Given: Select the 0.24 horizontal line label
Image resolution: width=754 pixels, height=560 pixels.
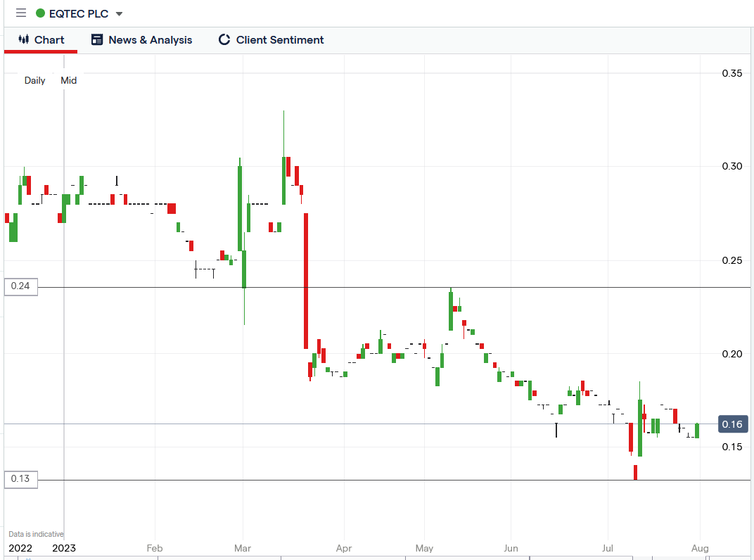Looking at the screenshot, I should [20, 286].
